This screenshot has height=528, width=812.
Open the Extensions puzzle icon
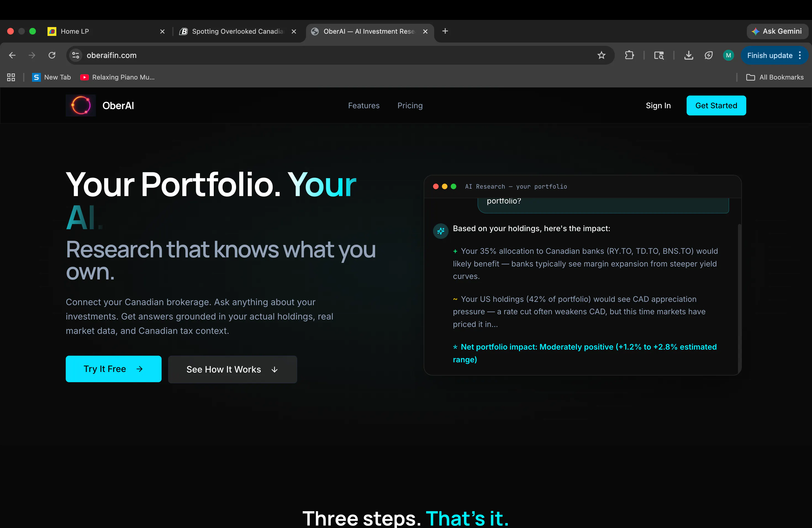click(629, 55)
